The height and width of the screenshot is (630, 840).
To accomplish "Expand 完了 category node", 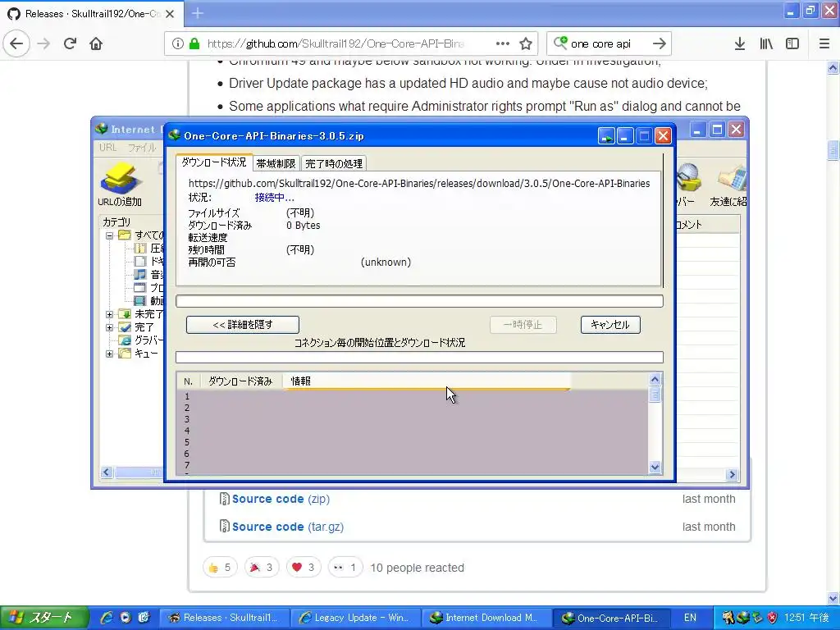I will tap(109, 327).
